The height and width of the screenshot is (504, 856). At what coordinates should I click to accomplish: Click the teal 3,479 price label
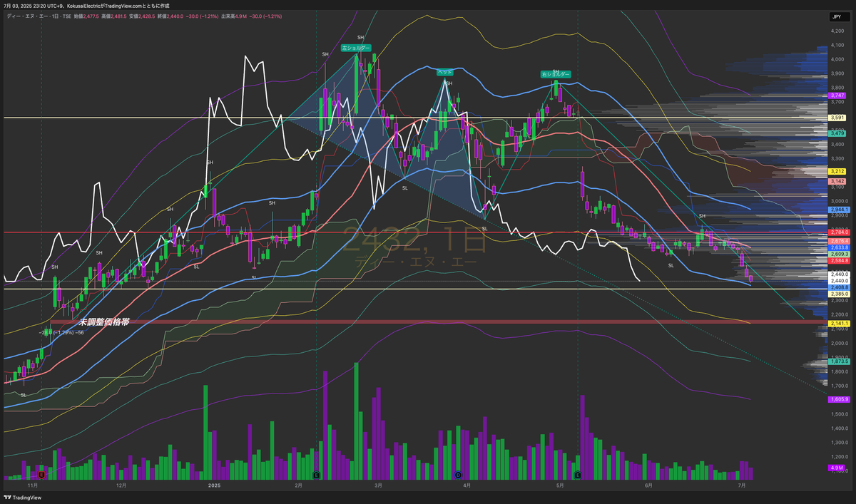coord(837,133)
